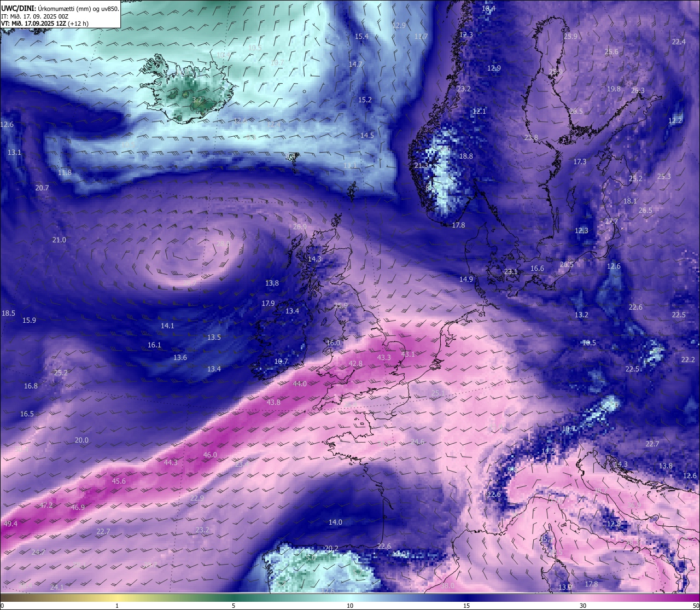Image resolution: width=700 pixels, height=610 pixels.
Task: Click the 12.2 value label
Action: pyautogui.click(x=675, y=120)
